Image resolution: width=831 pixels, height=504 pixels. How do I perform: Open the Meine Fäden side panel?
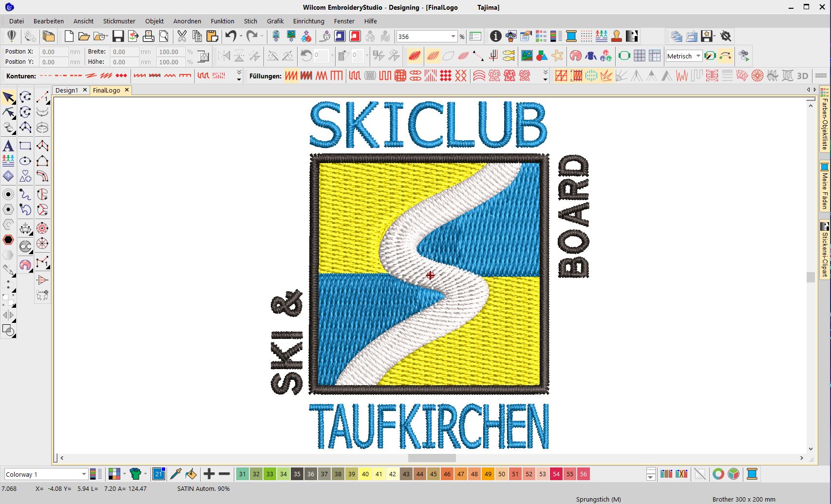[x=825, y=187]
